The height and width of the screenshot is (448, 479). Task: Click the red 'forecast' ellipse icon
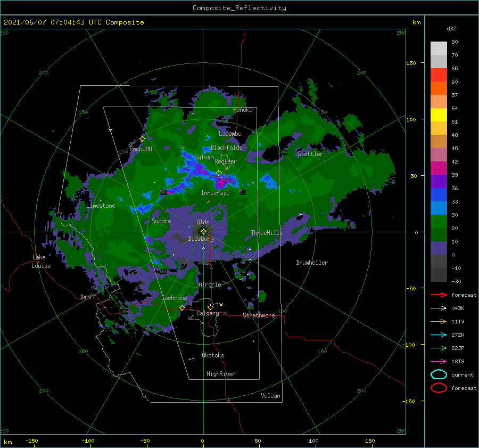click(439, 388)
